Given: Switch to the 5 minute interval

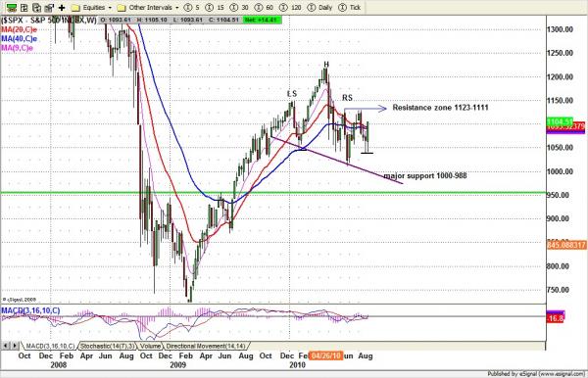Looking at the screenshot, I should click(x=192, y=8).
